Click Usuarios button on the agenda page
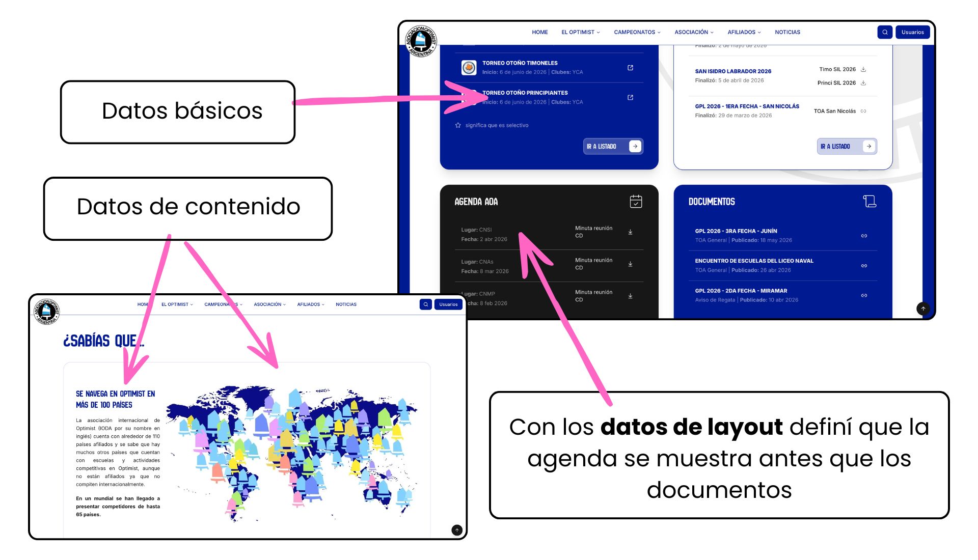978x560 pixels. [912, 32]
